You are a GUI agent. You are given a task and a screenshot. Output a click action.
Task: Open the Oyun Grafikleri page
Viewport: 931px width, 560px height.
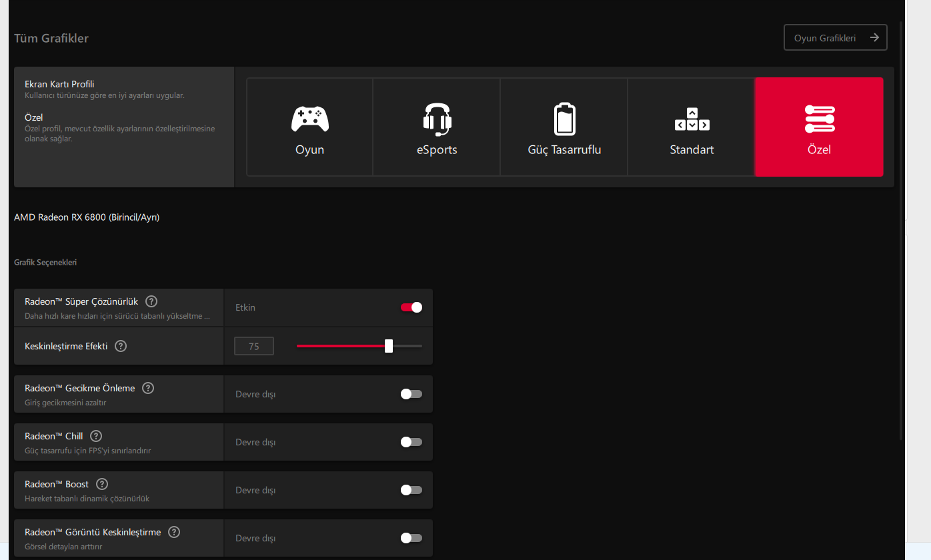pyautogui.click(x=836, y=38)
